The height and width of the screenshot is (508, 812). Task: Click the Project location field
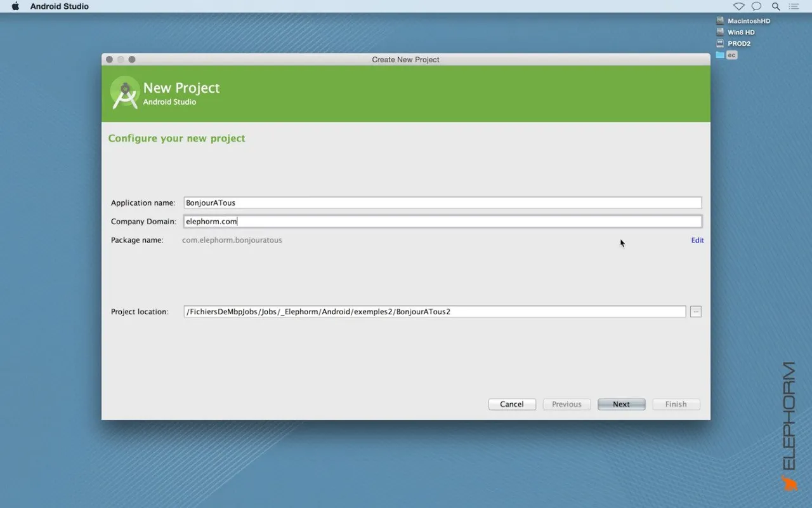435,312
